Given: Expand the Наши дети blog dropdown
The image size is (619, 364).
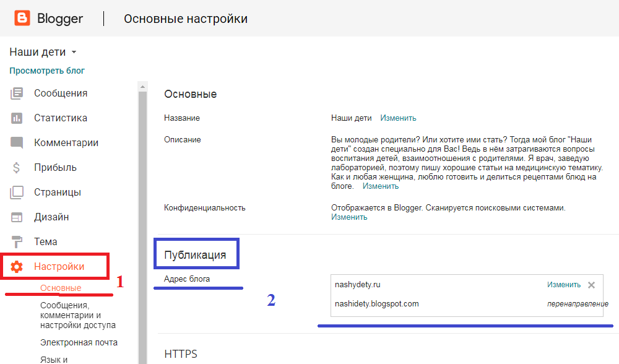Looking at the screenshot, I should point(74,53).
